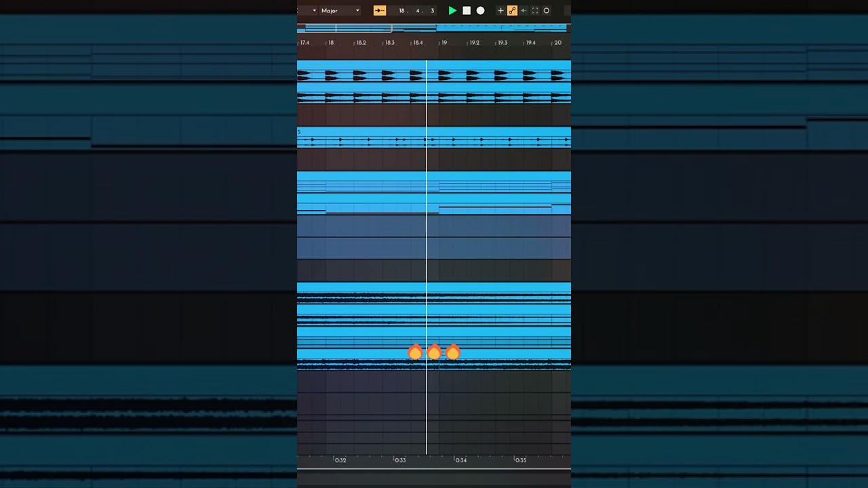Viewport: 868px width, 488px height.
Task: Toggle the orange Follow playback button
Action: point(380,11)
